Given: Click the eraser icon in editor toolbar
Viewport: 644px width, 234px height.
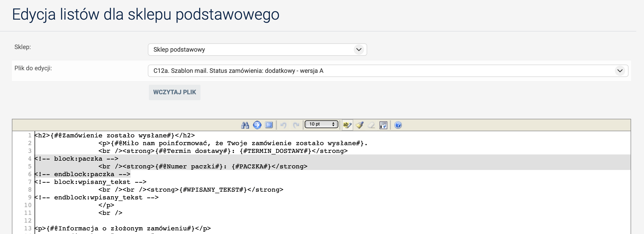Looking at the screenshot, I should coord(372,125).
